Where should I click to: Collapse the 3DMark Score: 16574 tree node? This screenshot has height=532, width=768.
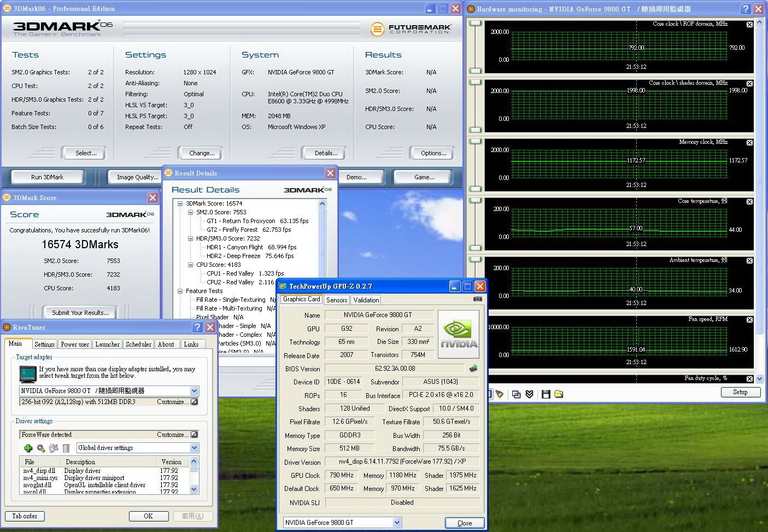(180, 203)
